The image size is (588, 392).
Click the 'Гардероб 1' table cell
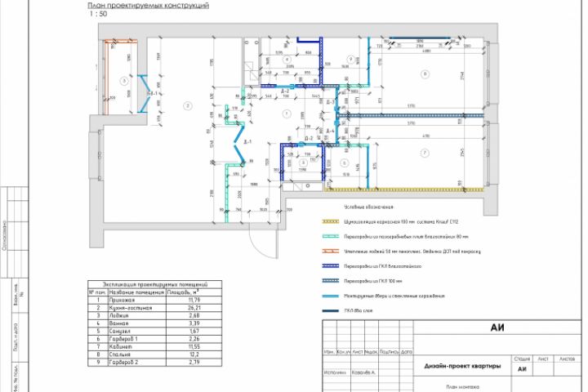coord(123,339)
